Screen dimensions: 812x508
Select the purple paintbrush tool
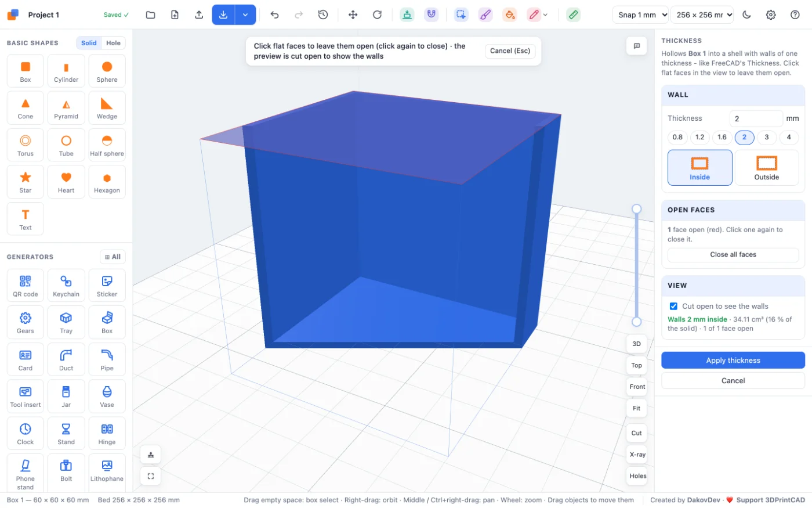[x=485, y=15]
